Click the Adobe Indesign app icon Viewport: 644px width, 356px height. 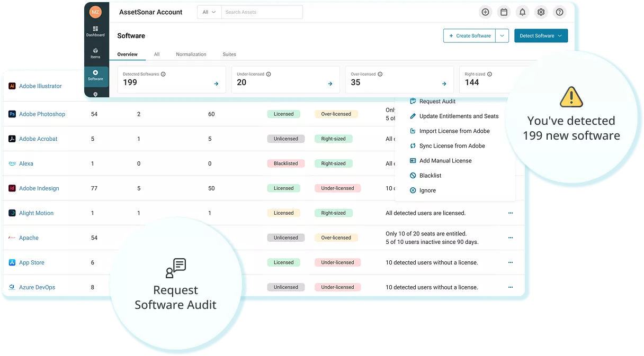12,188
